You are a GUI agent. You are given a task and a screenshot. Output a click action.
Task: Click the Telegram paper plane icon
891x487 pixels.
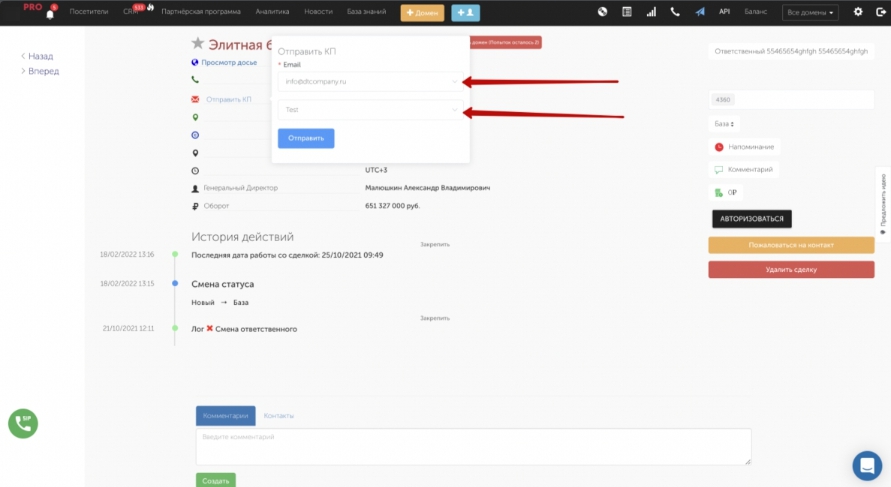(x=699, y=12)
